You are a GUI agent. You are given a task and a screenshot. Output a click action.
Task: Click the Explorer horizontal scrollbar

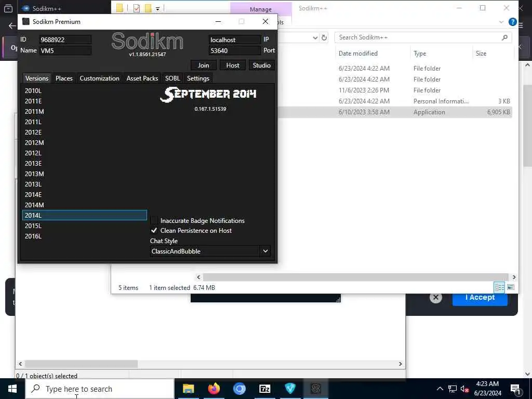[x=355, y=277]
